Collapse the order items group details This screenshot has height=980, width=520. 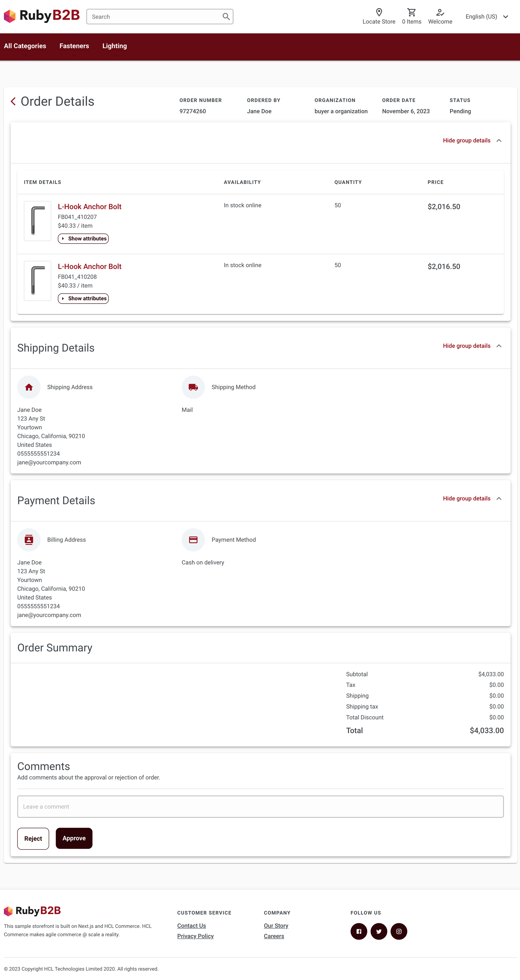[x=472, y=141]
